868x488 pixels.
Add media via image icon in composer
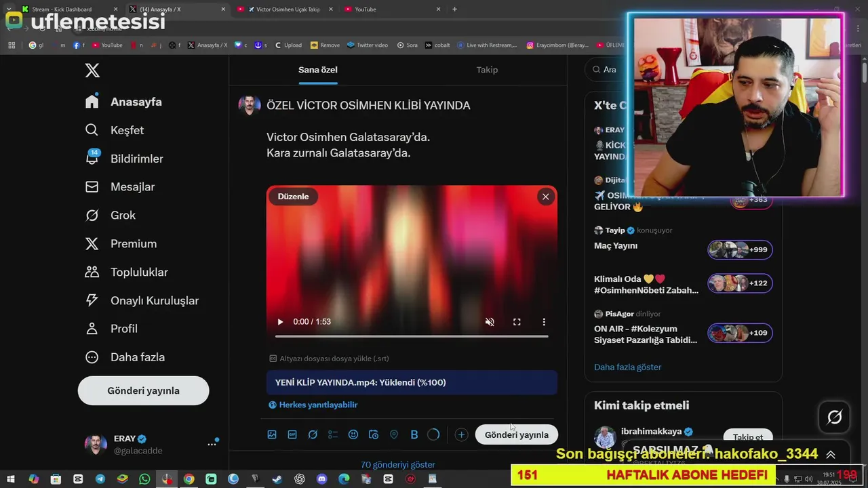pyautogui.click(x=272, y=434)
